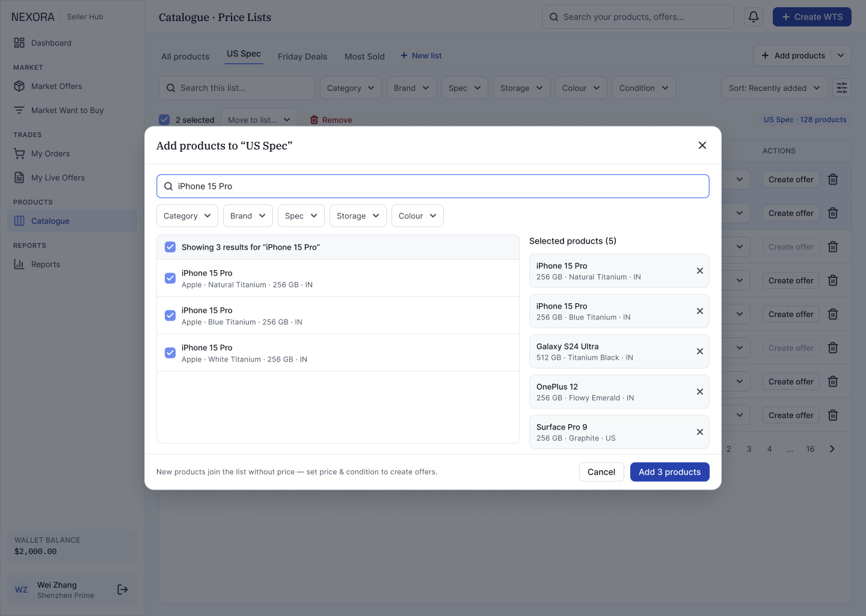Go to page 3 in pagination
The image size is (866, 616).
coord(749,449)
